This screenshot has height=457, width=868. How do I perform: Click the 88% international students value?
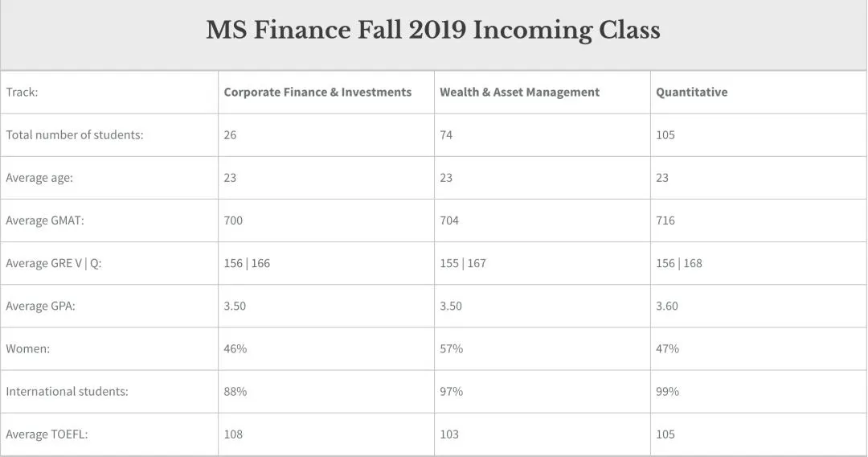click(235, 392)
